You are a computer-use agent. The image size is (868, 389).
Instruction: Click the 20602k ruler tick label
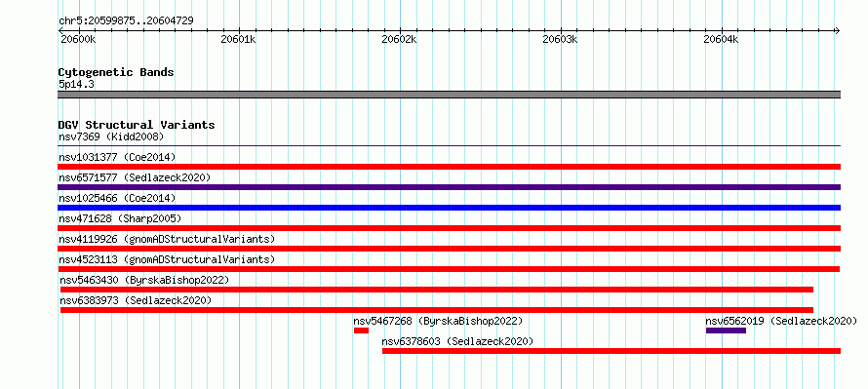(399, 39)
